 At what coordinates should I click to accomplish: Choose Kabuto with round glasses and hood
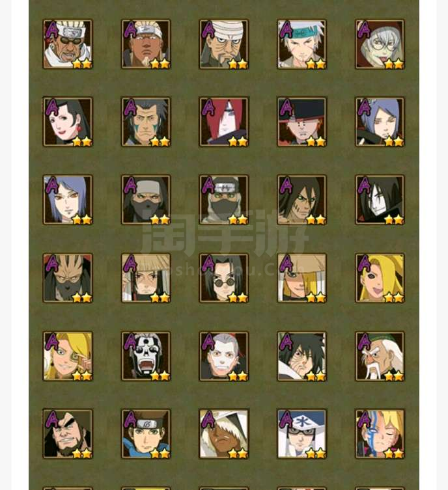[380, 44]
